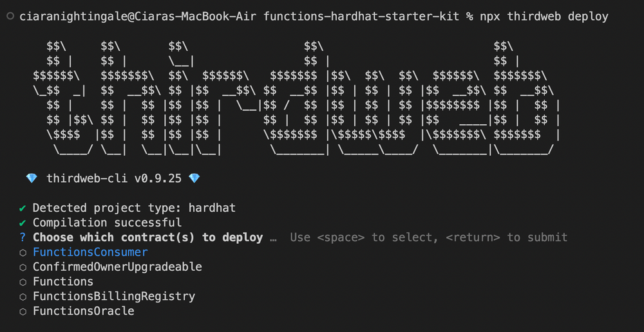The width and height of the screenshot is (644, 332).
Task: Click the diamond icon after v0.9.25
Action: pyautogui.click(x=194, y=178)
